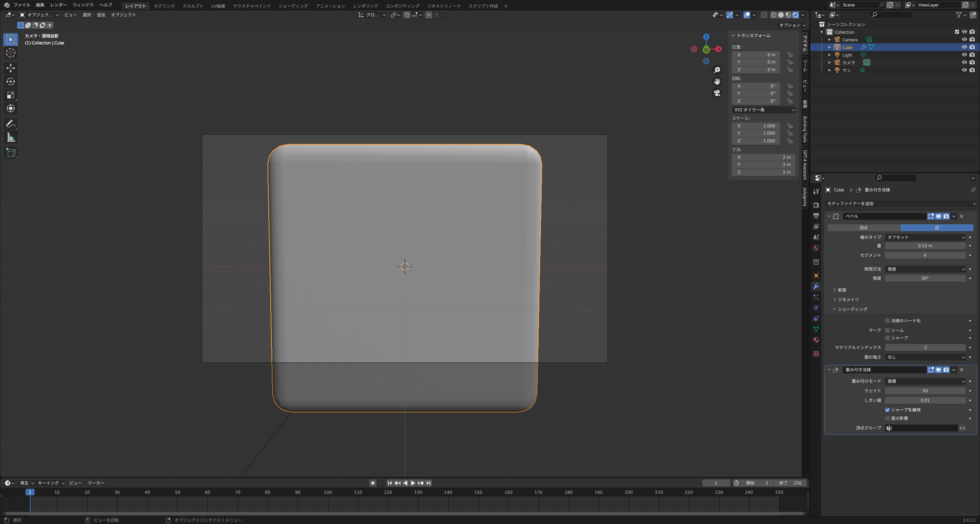Remove the Bevel modifier
Image resolution: width=980 pixels, height=524 pixels.
point(962,216)
